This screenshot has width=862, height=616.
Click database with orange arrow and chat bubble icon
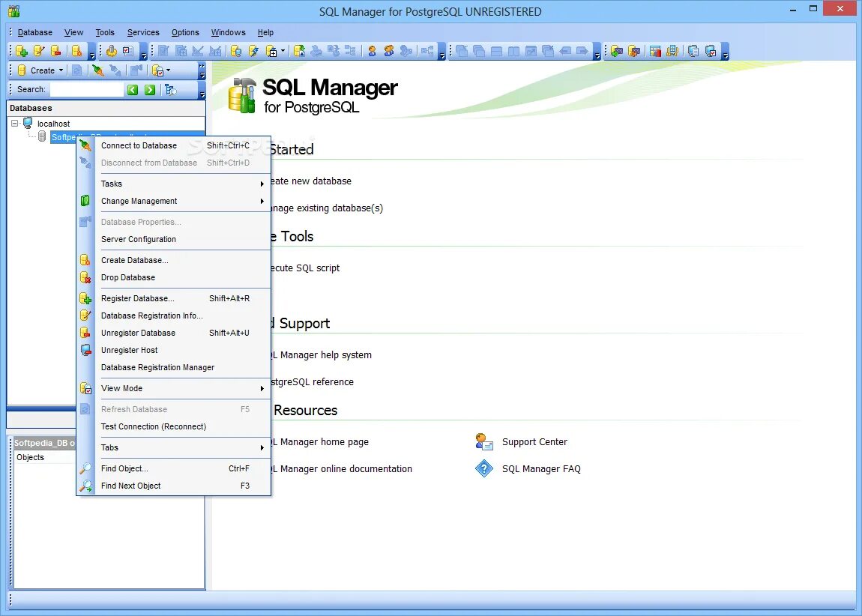pyautogui.click(x=634, y=51)
